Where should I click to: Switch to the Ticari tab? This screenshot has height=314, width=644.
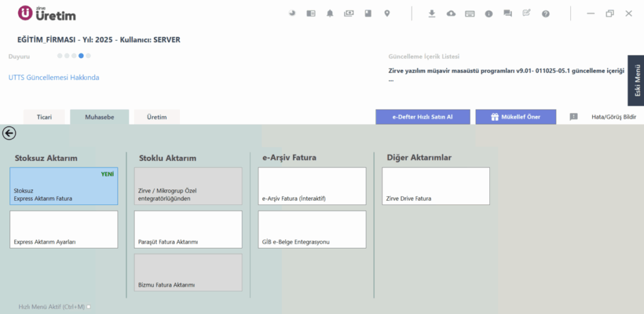point(45,117)
